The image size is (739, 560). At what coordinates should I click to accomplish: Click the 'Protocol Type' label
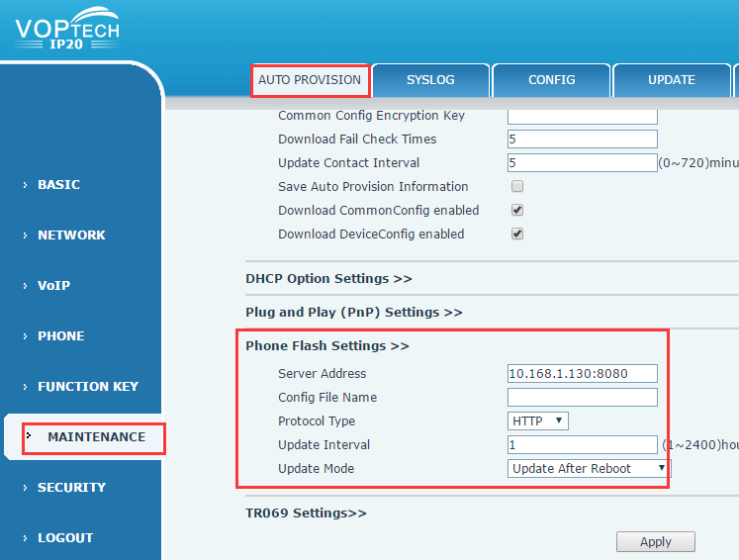pos(317,420)
